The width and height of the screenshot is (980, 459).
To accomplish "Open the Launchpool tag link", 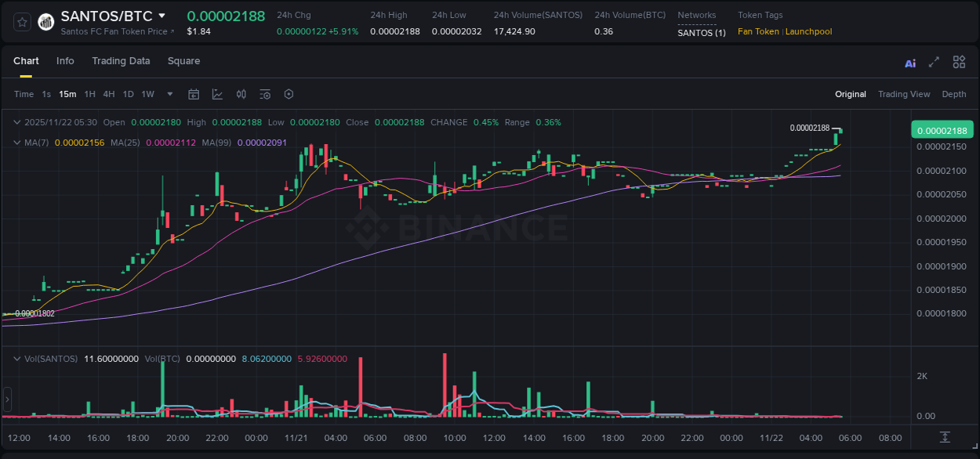I will click(x=808, y=31).
